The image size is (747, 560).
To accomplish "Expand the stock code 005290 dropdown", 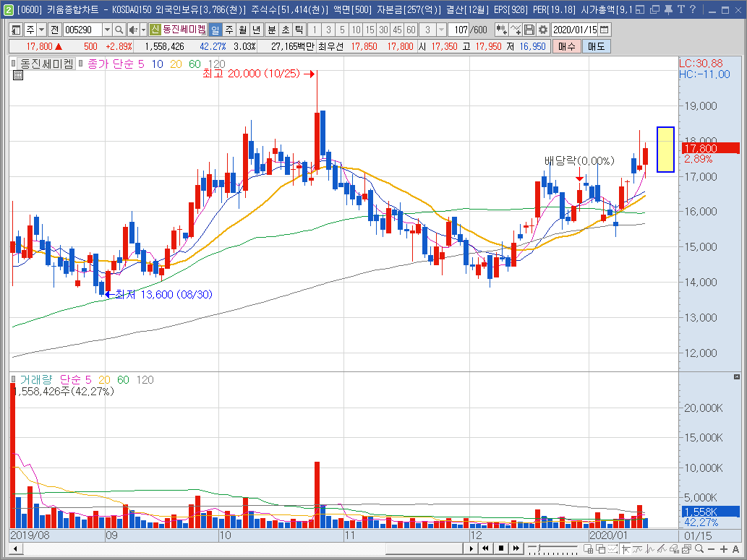I will pos(107,30).
